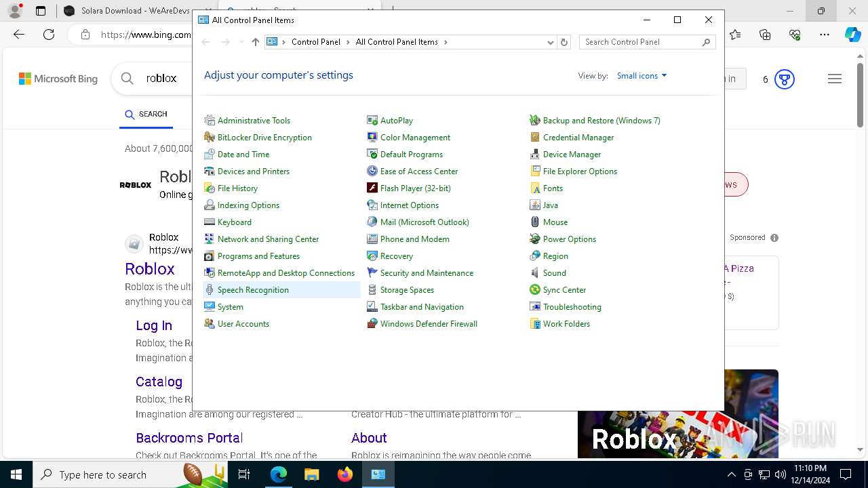Expand the View by Small icons dropdown
Image resolution: width=868 pixels, height=488 pixels.
pyautogui.click(x=642, y=76)
